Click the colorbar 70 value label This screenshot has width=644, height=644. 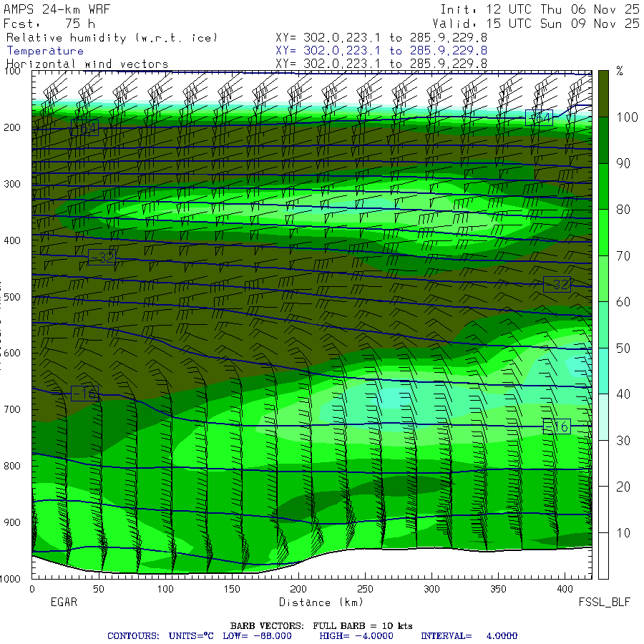click(623, 256)
